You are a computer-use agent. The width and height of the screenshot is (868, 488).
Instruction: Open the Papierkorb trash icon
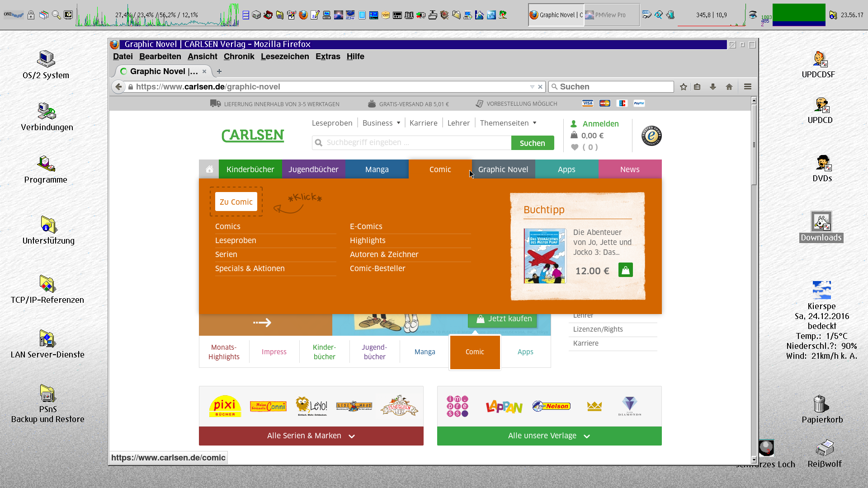(x=821, y=404)
